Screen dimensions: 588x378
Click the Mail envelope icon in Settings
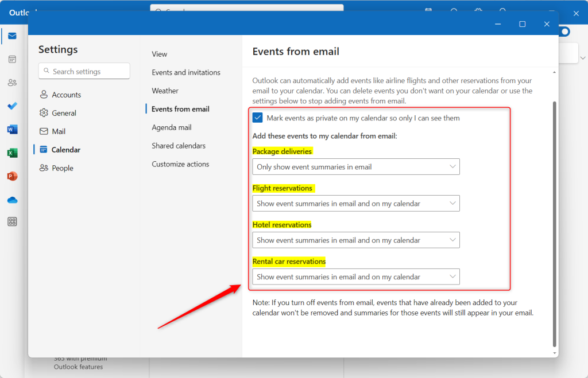(x=44, y=131)
